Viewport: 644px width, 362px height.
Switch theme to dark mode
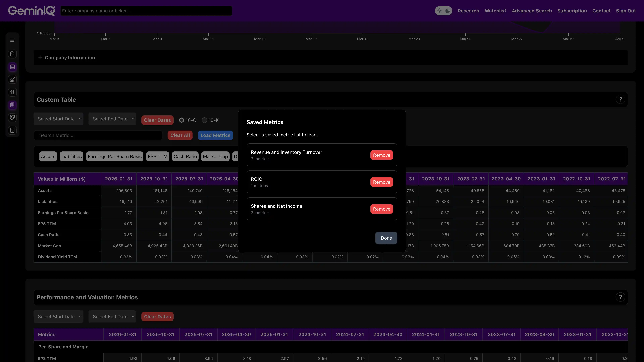pos(447,11)
